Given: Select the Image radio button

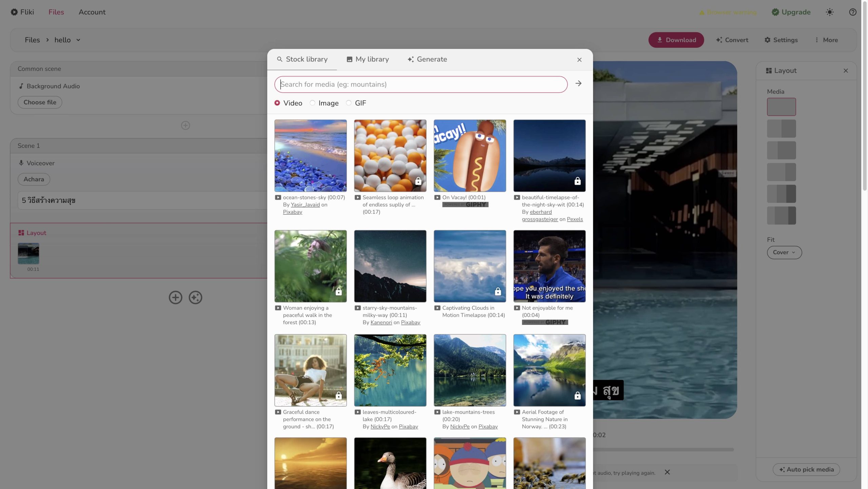Looking at the screenshot, I should (x=312, y=103).
